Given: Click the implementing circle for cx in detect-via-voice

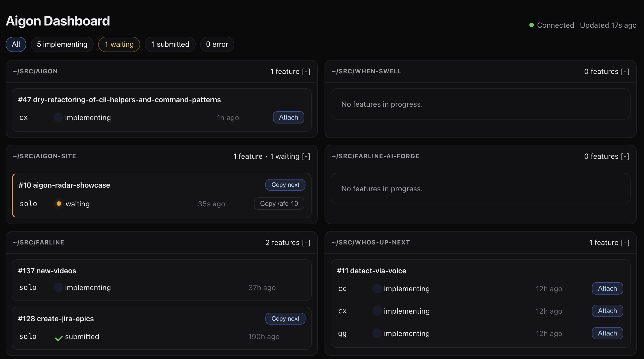Looking at the screenshot, I should [x=377, y=311].
